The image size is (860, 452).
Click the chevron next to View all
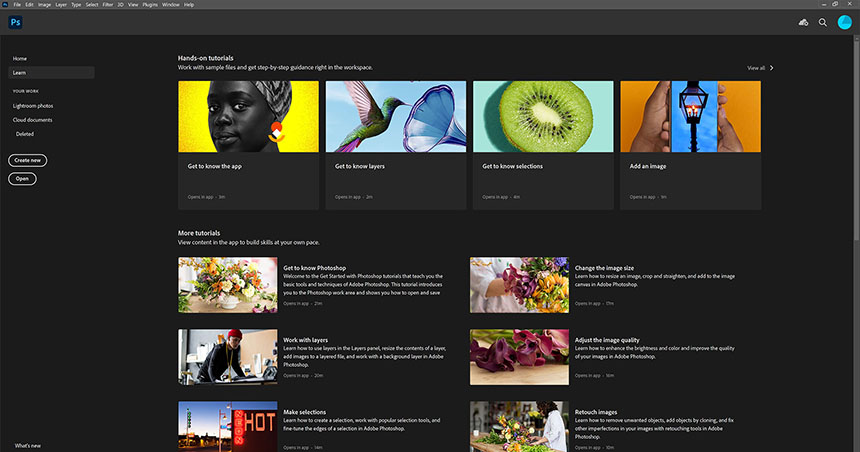coord(772,68)
